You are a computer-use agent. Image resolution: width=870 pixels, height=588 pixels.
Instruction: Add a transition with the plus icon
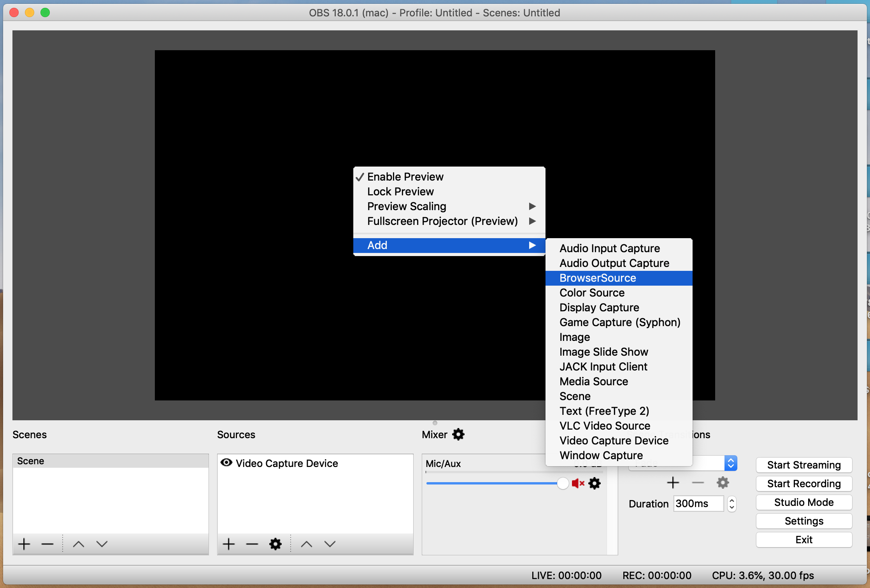click(x=673, y=483)
